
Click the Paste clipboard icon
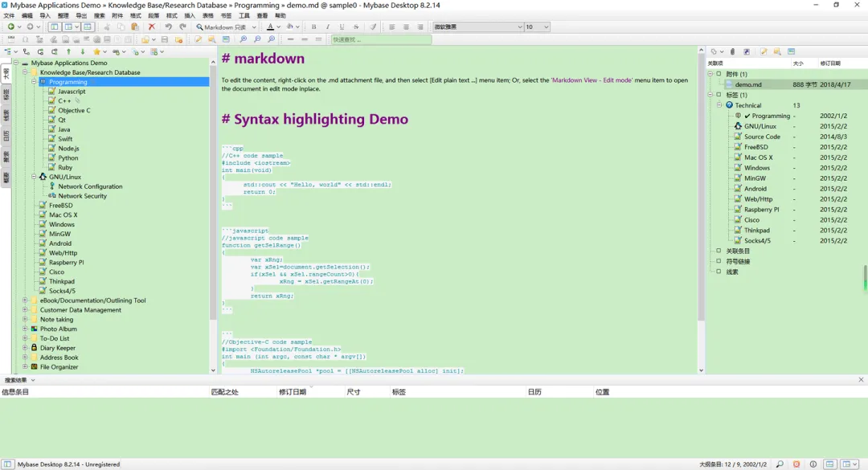134,27
